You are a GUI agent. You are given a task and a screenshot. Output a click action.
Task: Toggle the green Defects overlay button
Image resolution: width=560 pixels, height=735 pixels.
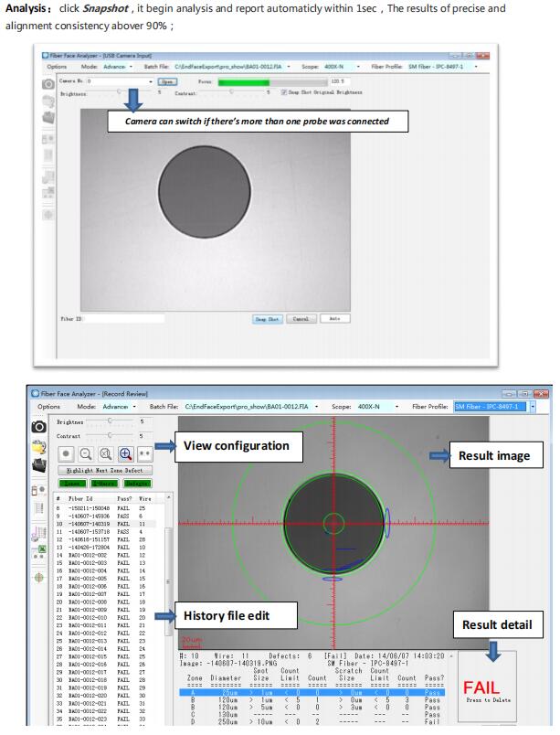pos(137,484)
